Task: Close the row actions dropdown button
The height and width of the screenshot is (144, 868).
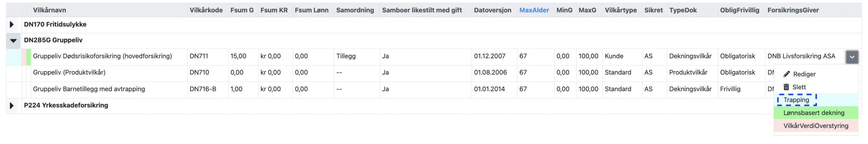Action: (852, 57)
